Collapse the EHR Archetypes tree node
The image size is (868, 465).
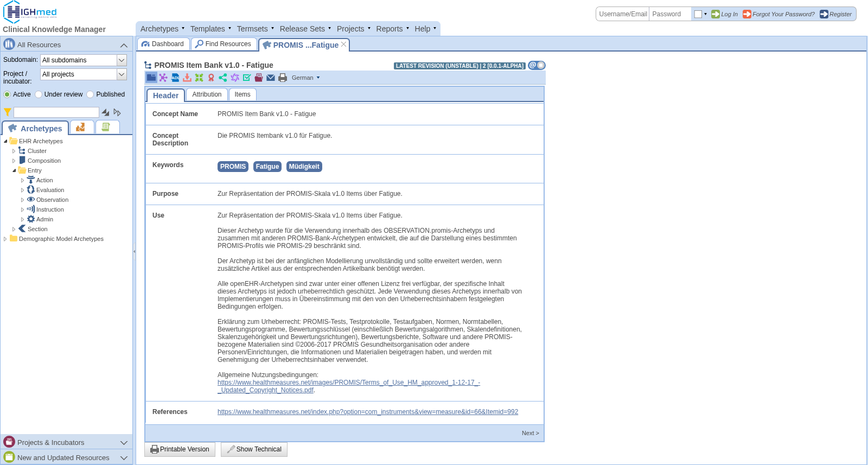5,141
